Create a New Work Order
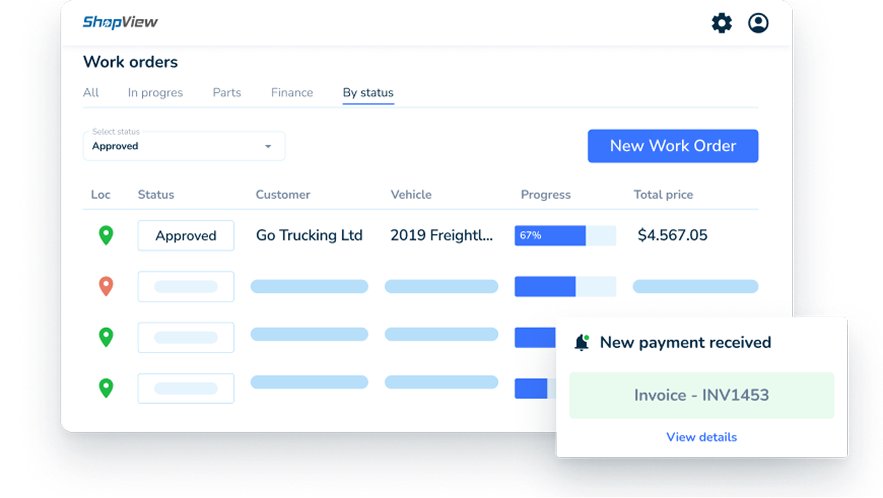The width and height of the screenshot is (883, 498). (x=673, y=146)
